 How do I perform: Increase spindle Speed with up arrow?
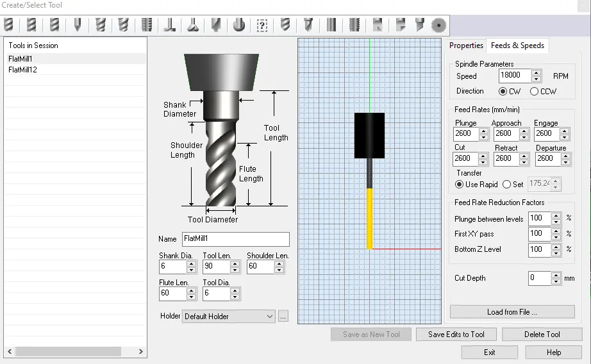coord(536,72)
